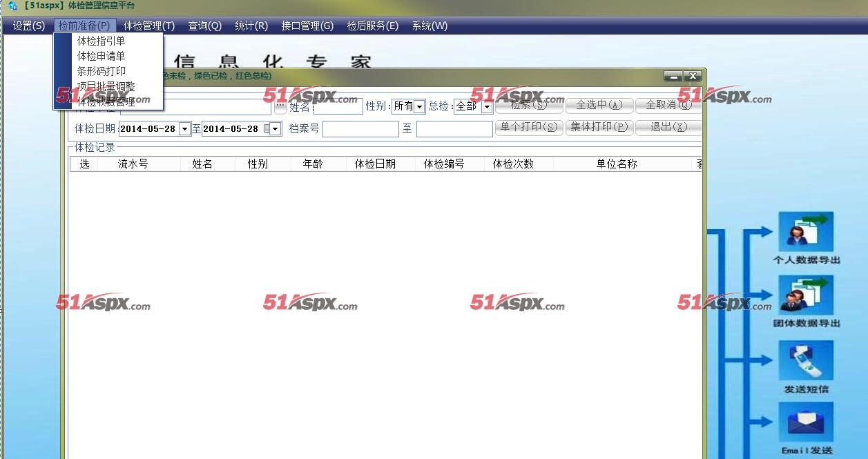Click the 全取消(Q) button
The height and width of the screenshot is (459, 868).
tap(668, 106)
